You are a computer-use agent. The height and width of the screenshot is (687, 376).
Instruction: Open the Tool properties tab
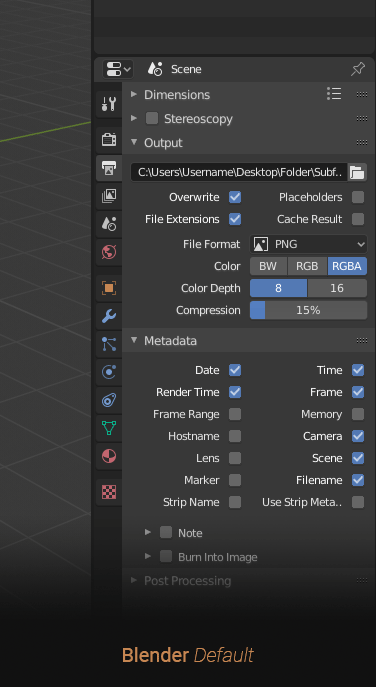[x=109, y=104]
